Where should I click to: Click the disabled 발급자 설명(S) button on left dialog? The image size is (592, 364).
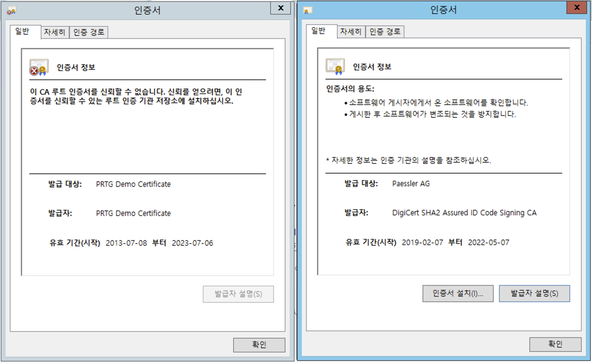(x=238, y=294)
